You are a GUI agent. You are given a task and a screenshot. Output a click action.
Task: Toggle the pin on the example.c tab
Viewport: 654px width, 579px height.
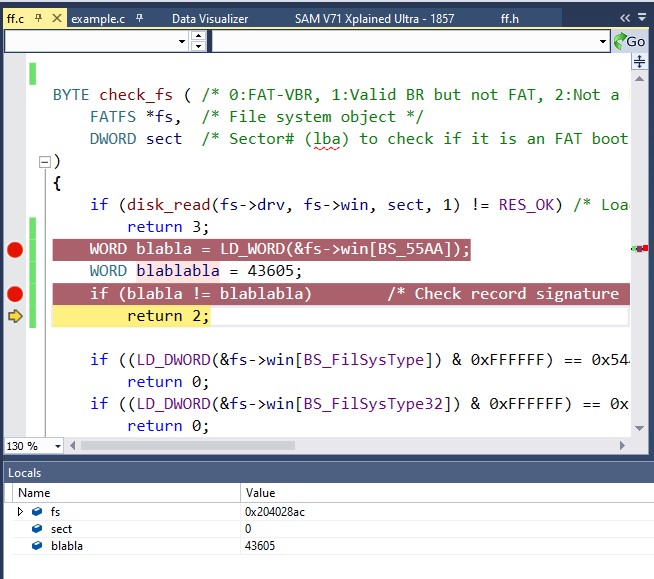(139, 19)
